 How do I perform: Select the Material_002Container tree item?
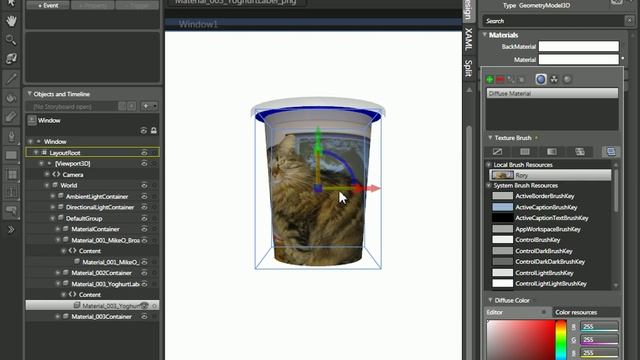(x=101, y=273)
